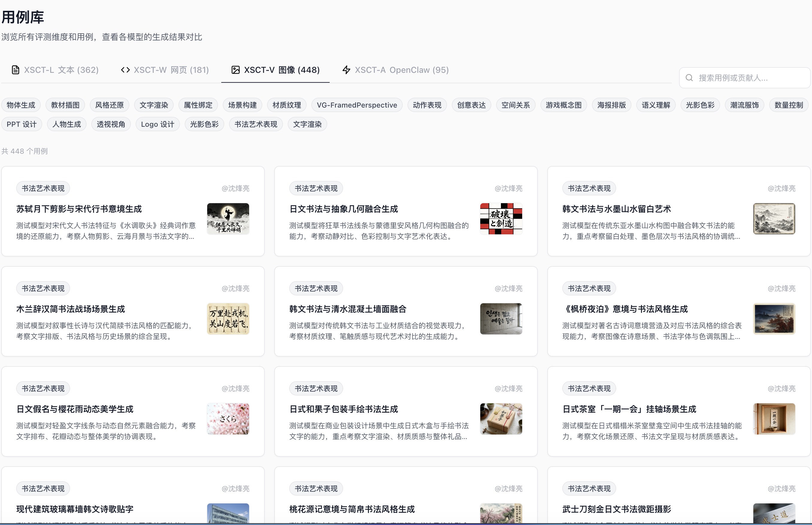Select the Logo 设计 filter chip
This screenshot has height=525, width=812.
pos(157,124)
